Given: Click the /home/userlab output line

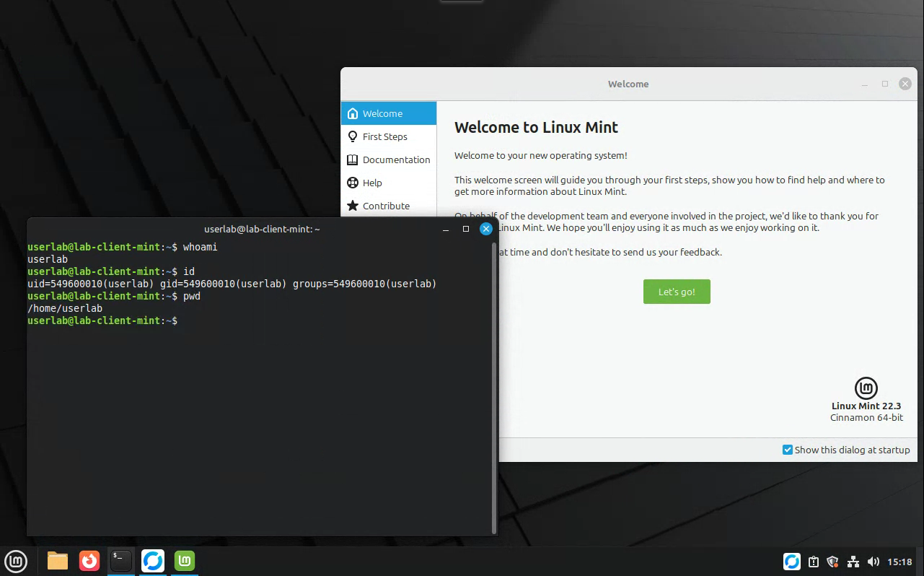Looking at the screenshot, I should [x=65, y=308].
